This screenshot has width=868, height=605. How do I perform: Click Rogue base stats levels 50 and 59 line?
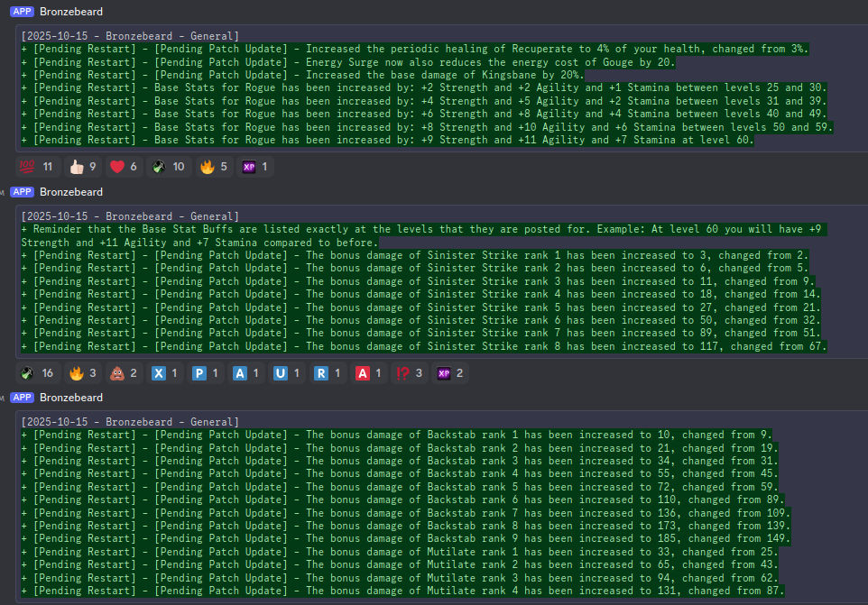428,127
